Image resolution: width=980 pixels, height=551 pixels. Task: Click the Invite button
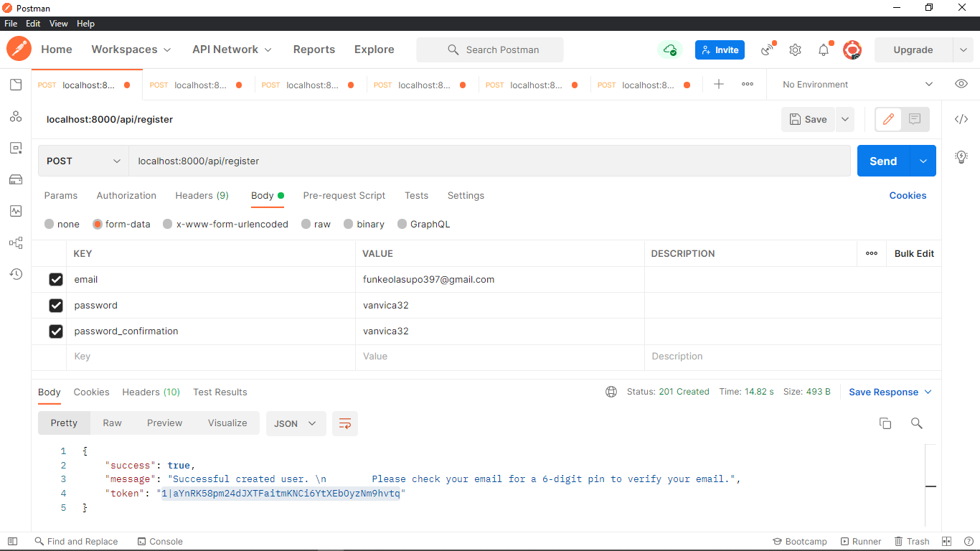coord(720,50)
